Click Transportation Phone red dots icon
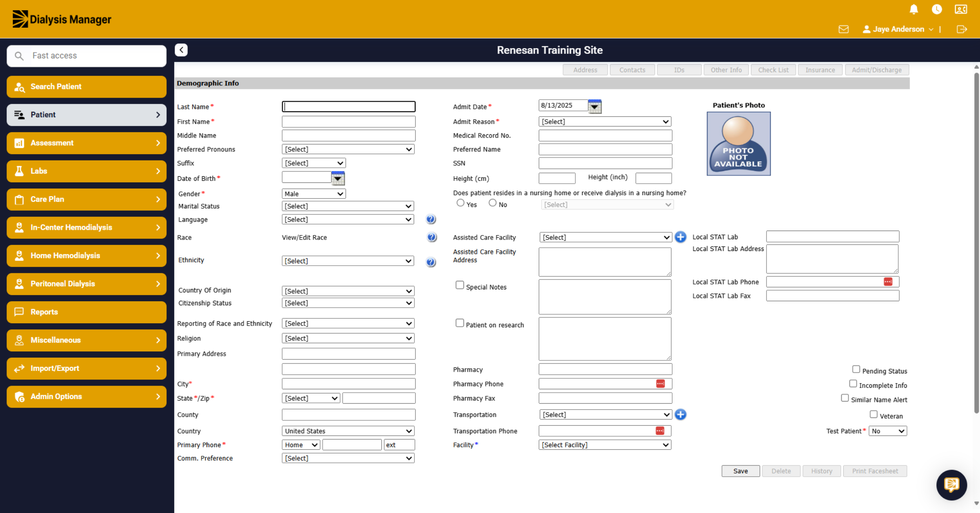Image resolution: width=980 pixels, height=513 pixels. click(660, 431)
